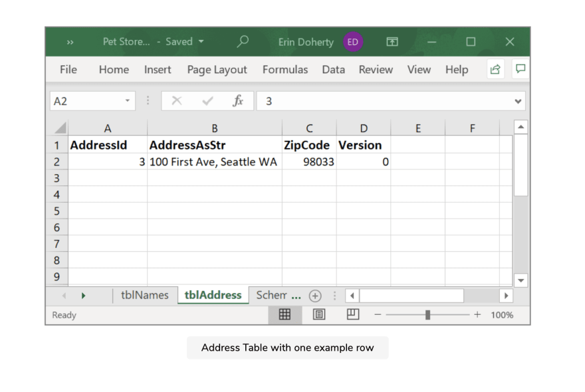Expand the formula bar chevron
This screenshot has height=392, width=585.
(518, 101)
